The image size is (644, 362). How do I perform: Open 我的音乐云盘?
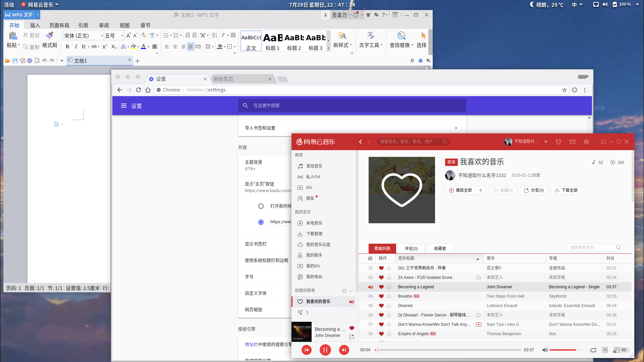[317, 244]
